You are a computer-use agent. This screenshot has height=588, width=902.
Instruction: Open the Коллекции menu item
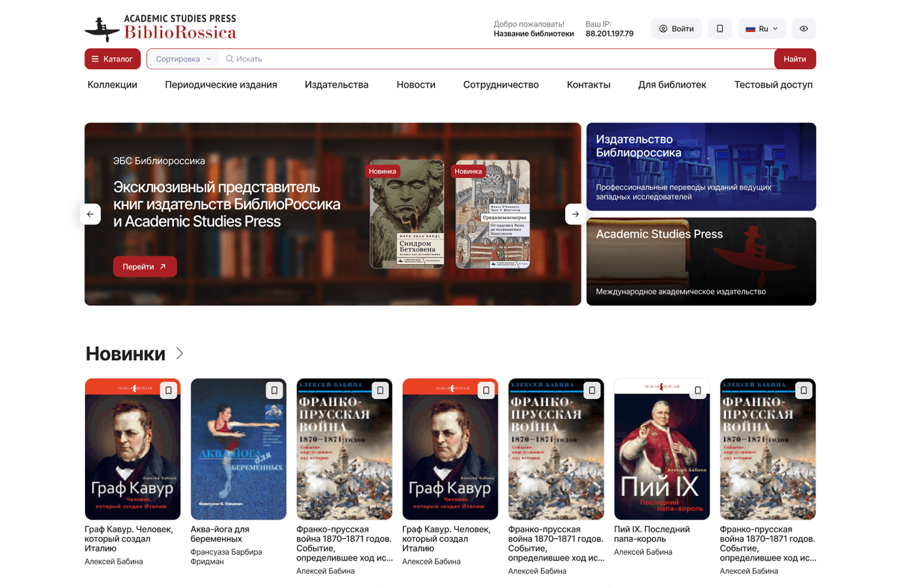coord(112,85)
